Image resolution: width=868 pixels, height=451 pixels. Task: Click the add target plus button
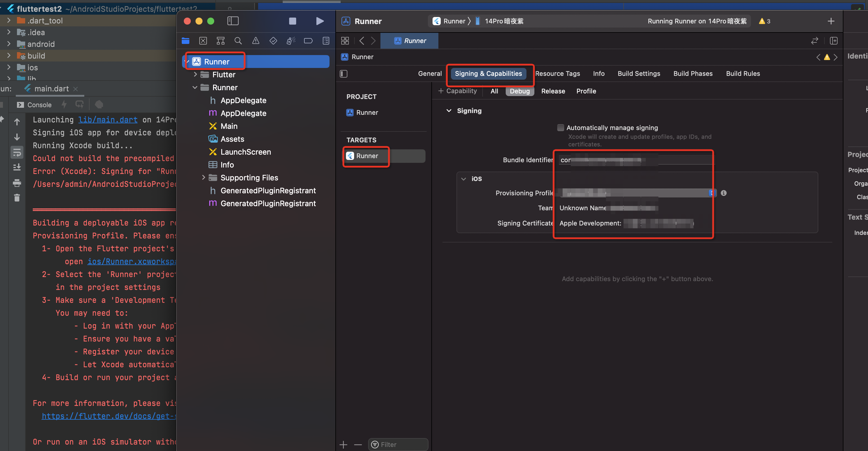click(343, 445)
